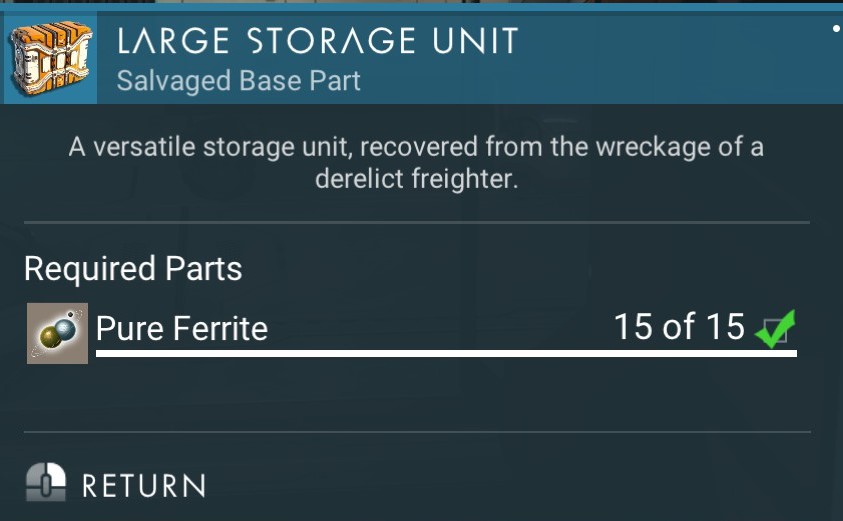Click the Required Parts heading
Screen dimensions: 843x521
coord(133,268)
